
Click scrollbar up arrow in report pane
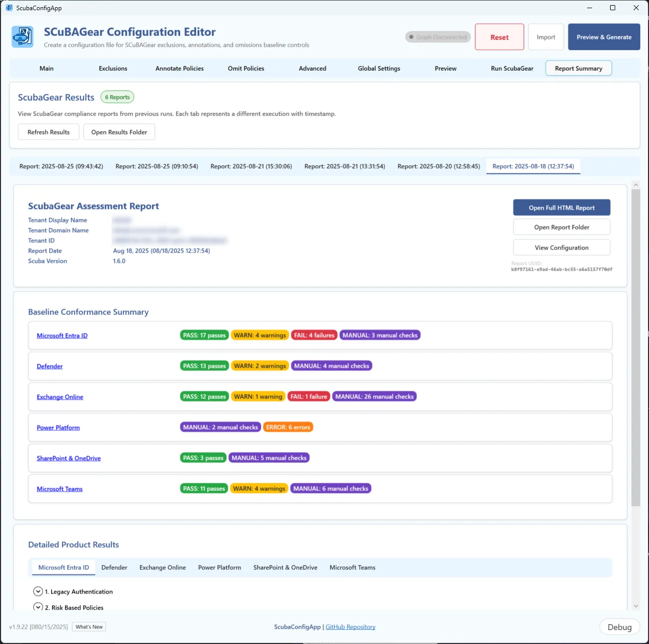pyautogui.click(x=636, y=185)
